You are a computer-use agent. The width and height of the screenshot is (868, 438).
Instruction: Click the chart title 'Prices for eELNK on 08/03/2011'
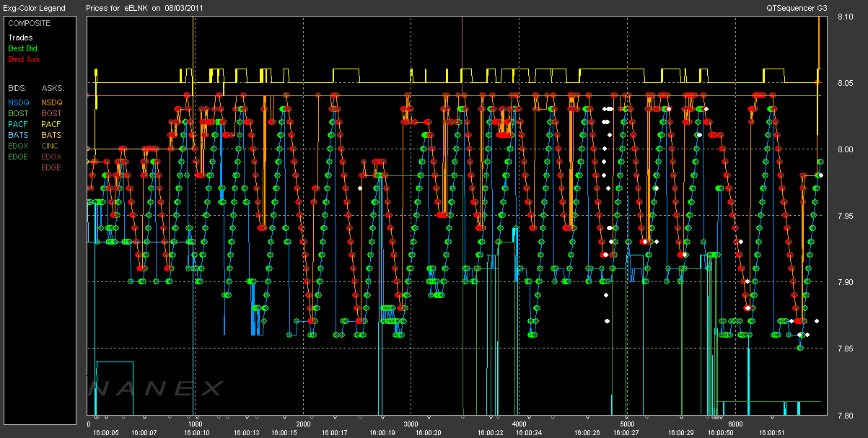144,8
